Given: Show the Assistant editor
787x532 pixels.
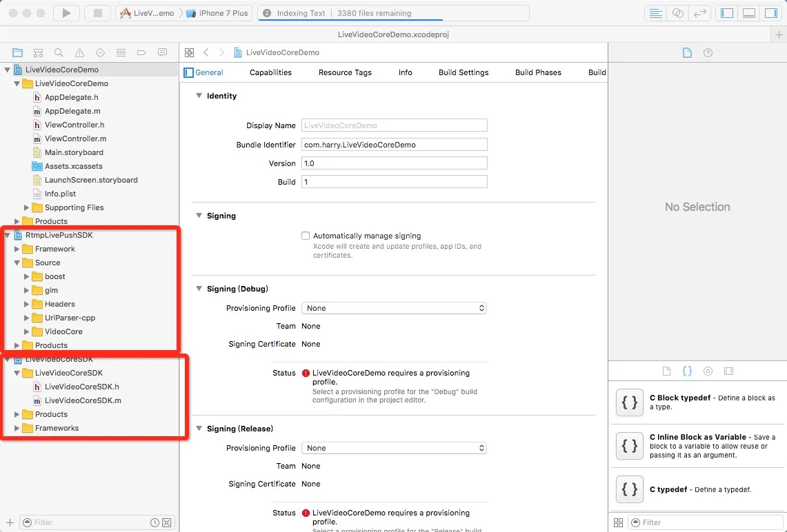Looking at the screenshot, I should click(677, 13).
